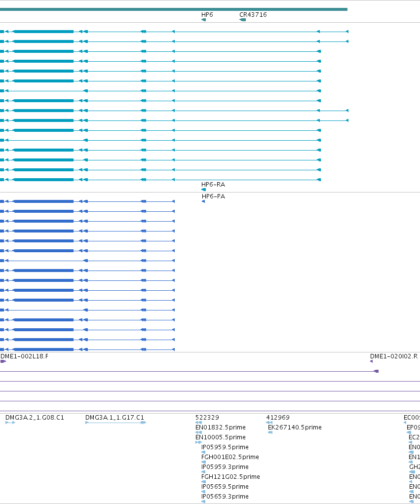Open the IP05659.5prime EST label
This screenshot has height=504, width=420.
(225, 487)
